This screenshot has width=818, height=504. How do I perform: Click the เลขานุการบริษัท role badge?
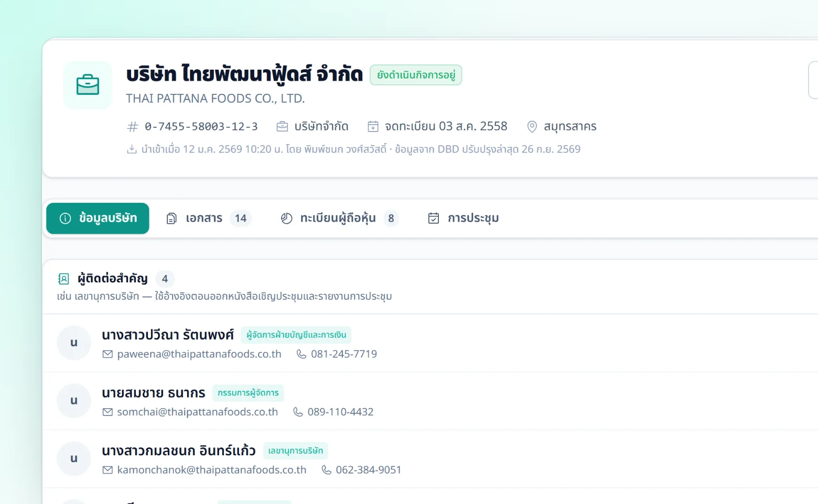coord(296,451)
